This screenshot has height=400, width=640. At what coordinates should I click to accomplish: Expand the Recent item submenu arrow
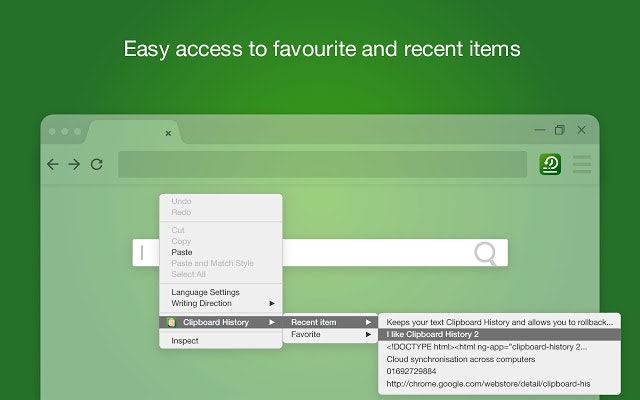(x=368, y=322)
